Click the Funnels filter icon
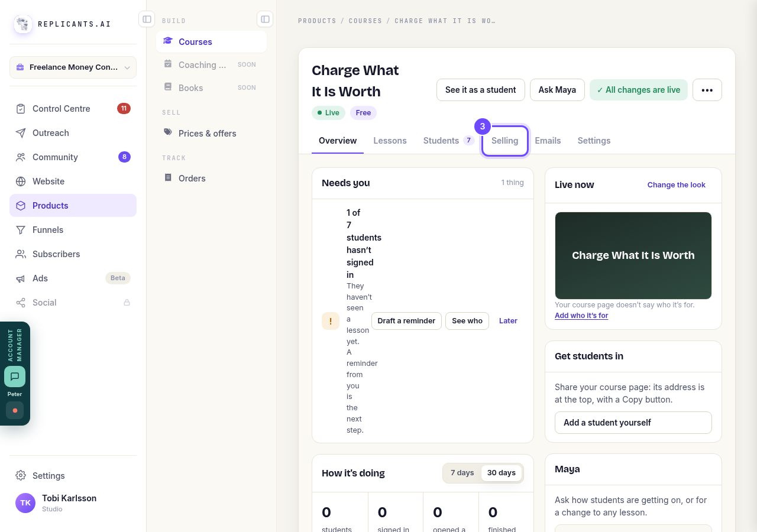Viewport: 757px width, 532px height. pyautogui.click(x=21, y=230)
